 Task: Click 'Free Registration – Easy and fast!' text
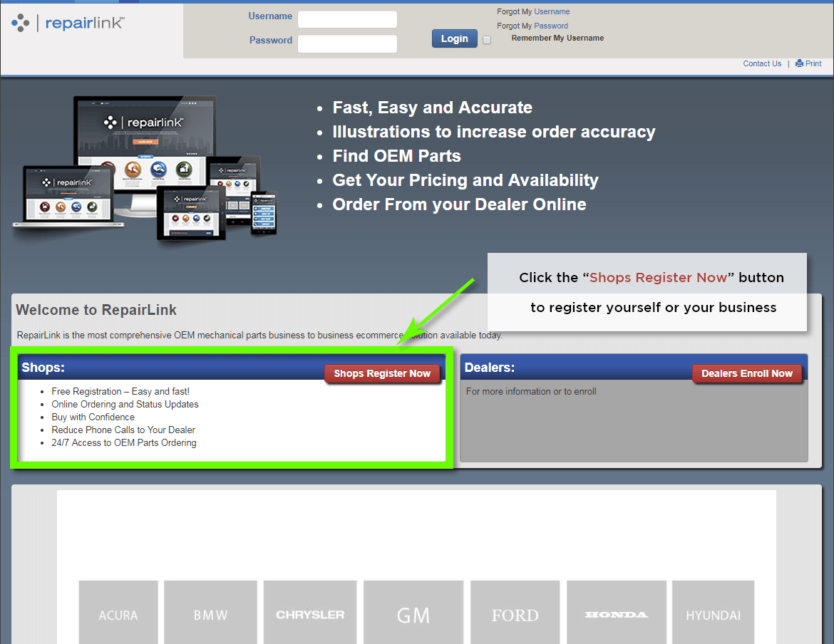coord(120,392)
